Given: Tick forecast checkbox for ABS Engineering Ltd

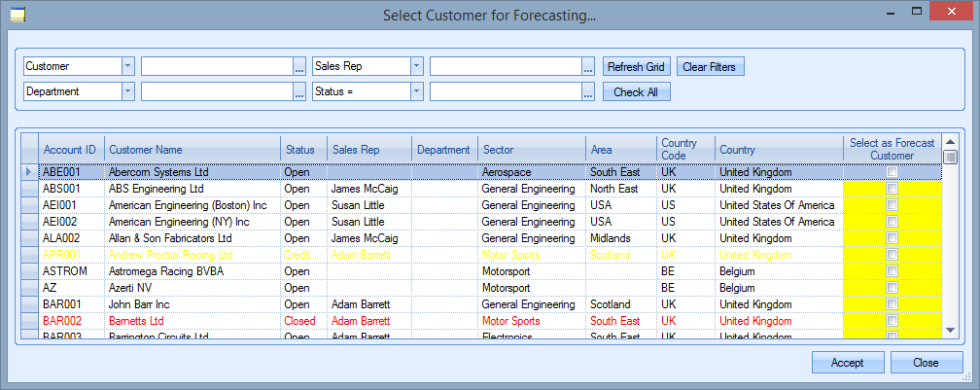Looking at the screenshot, I should [892, 189].
